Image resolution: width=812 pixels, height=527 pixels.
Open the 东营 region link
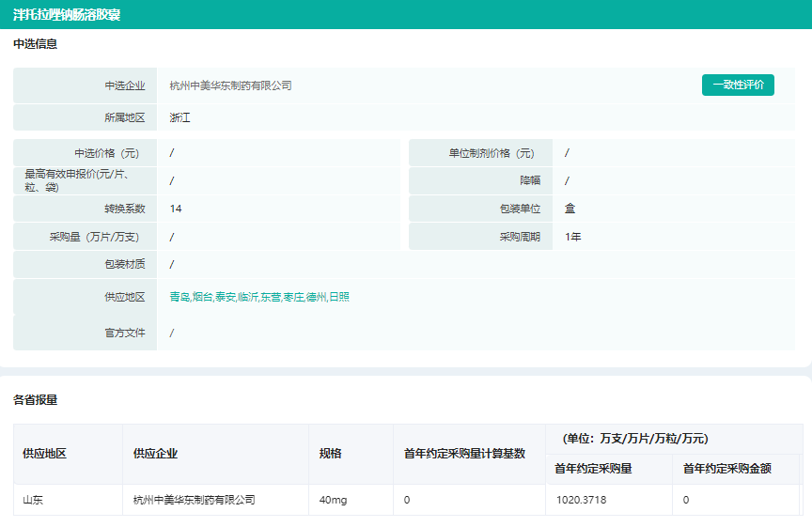coord(271,297)
